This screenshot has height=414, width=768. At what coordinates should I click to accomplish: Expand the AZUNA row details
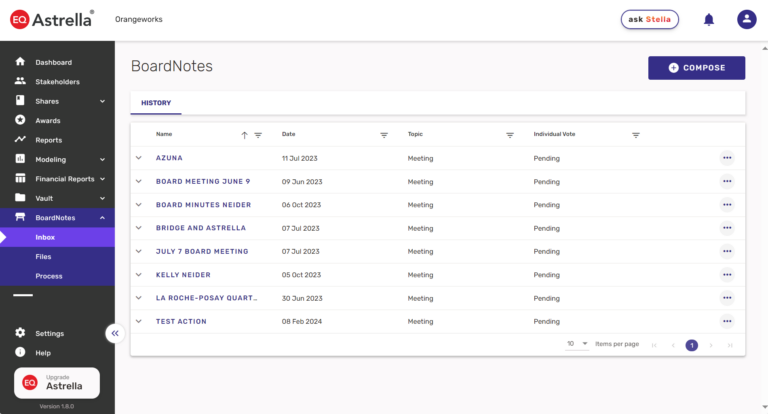coord(139,158)
